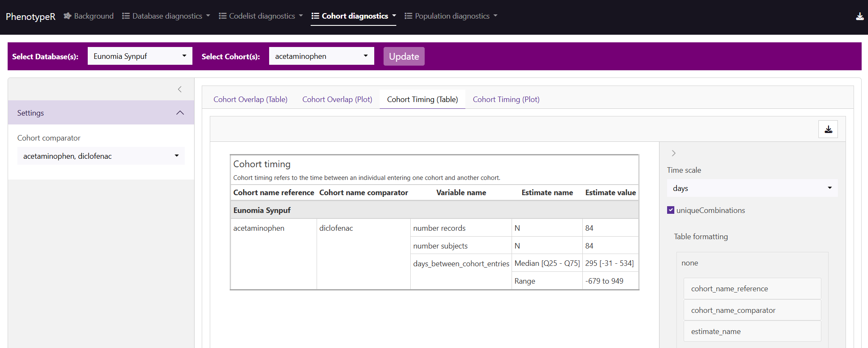Switch to Cohort Overlap (Table) tab
This screenshot has width=868, height=348.
point(250,99)
